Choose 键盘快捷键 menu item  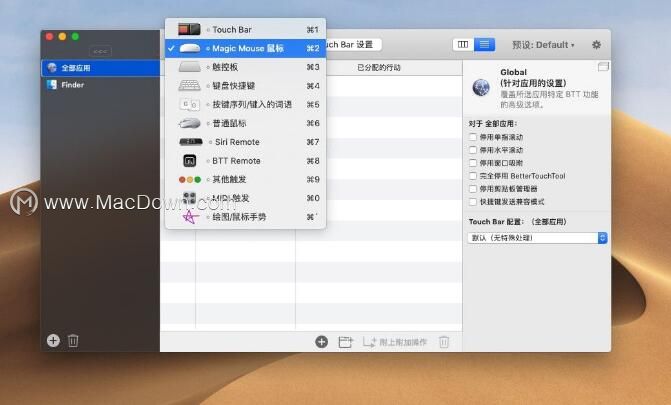click(x=245, y=86)
